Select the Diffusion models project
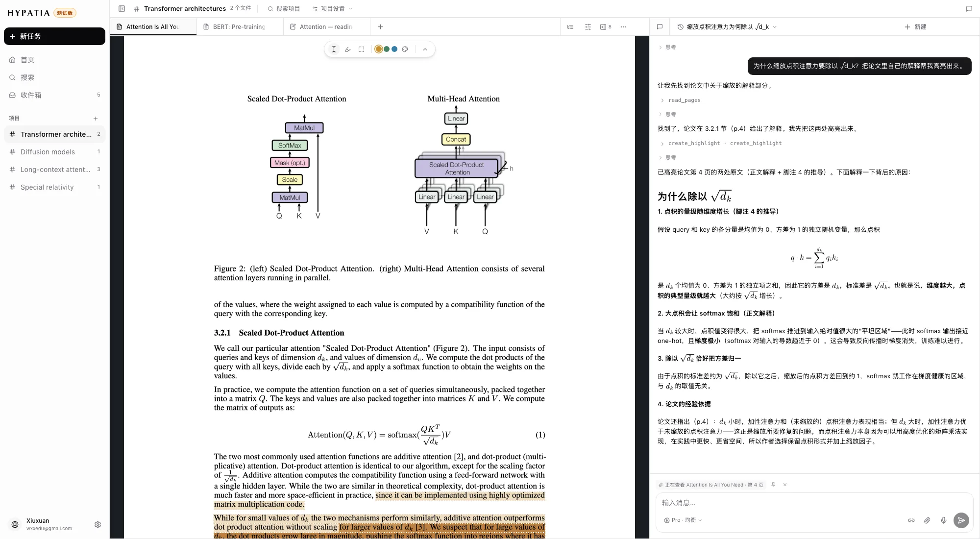Image resolution: width=980 pixels, height=539 pixels. point(54,152)
